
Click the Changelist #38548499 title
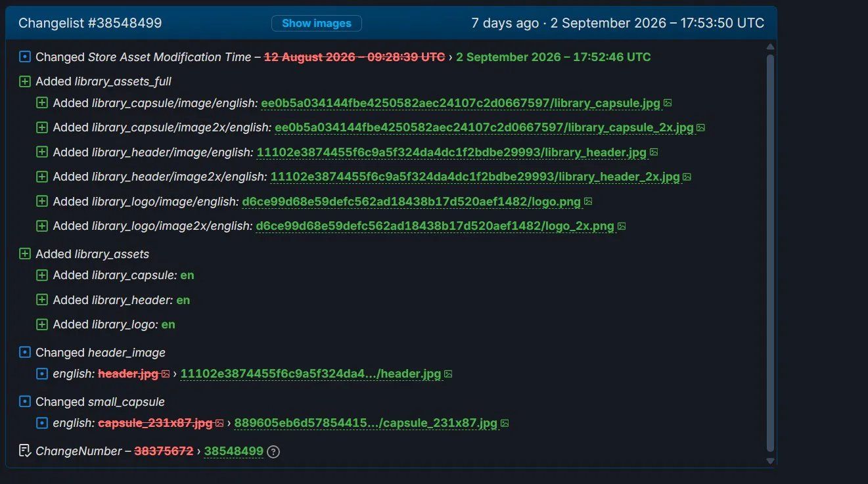pos(90,23)
